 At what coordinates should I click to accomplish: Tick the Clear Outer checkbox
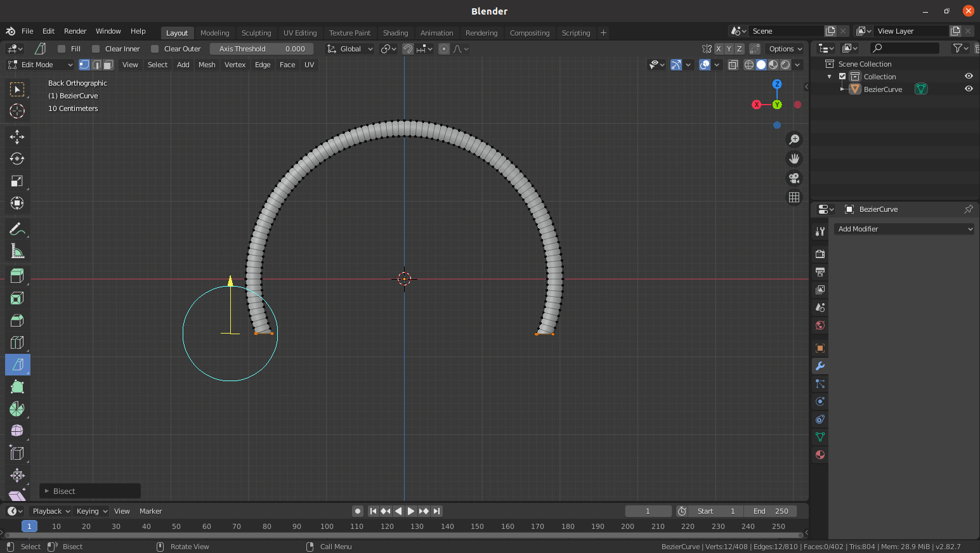tap(155, 49)
